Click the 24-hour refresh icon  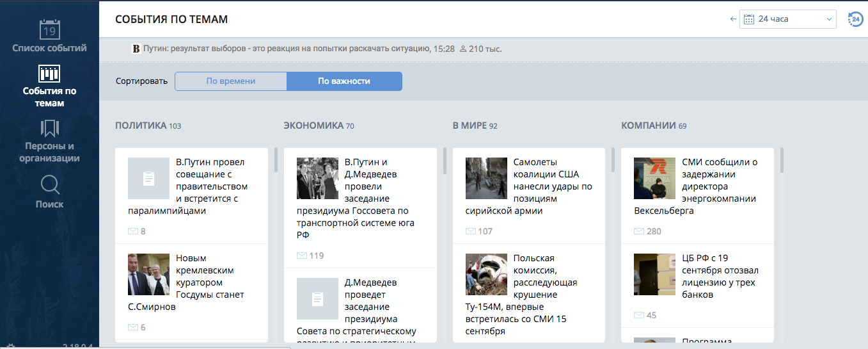(x=855, y=19)
